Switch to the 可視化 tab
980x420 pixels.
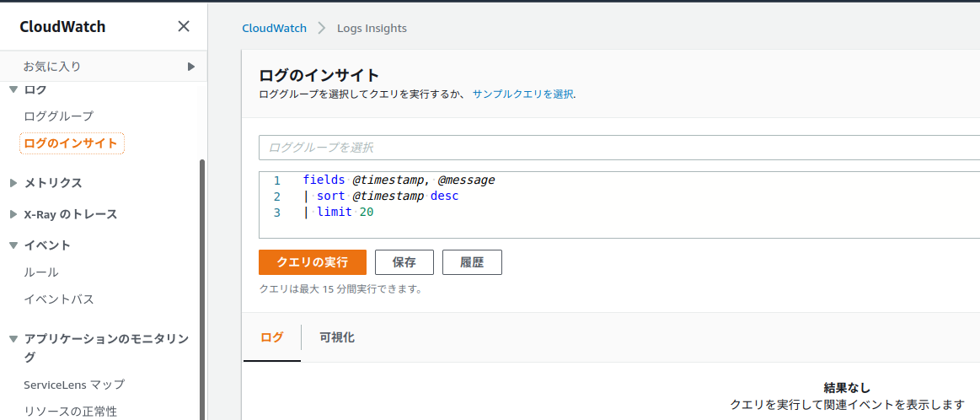337,337
